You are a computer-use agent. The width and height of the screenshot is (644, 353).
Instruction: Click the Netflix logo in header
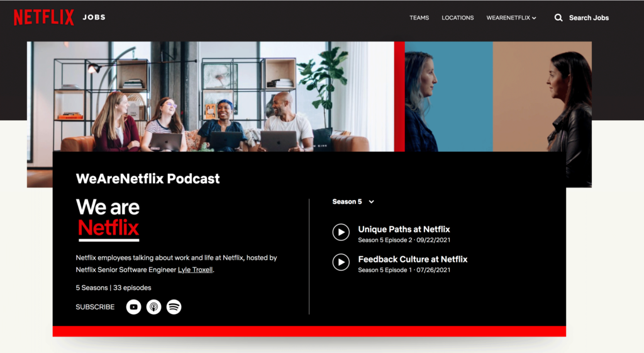click(x=43, y=18)
